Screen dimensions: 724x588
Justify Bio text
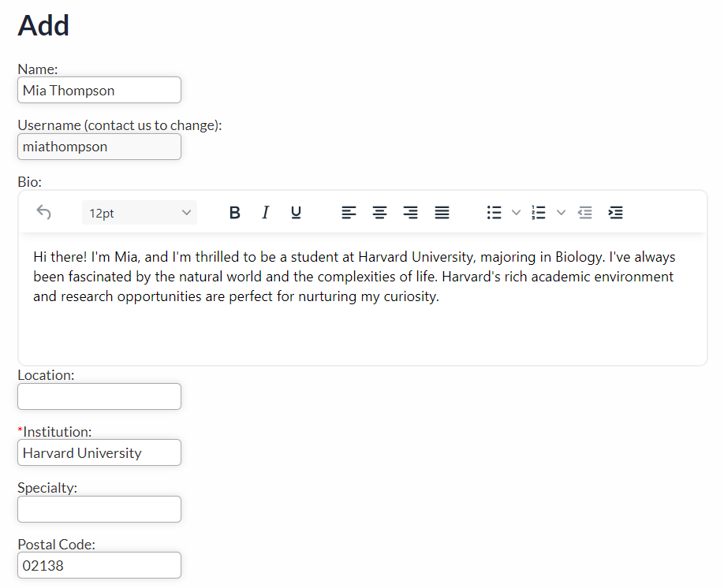click(442, 212)
